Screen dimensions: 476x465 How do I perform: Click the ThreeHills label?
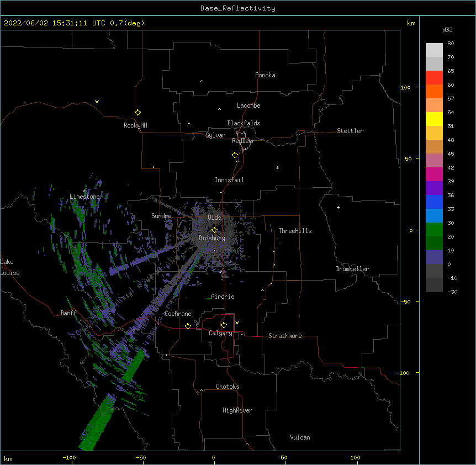click(x=295, y=231)
